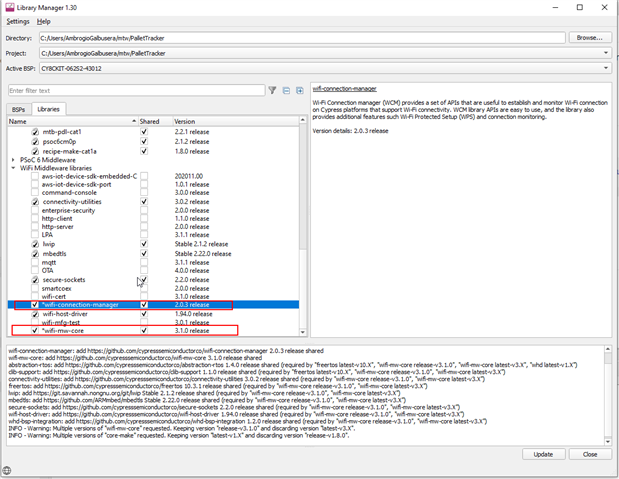Uncheck the wifi-connection-manager library checkbox
The height and width of the screenshot is (479, 619).
[x=35, y=304]
